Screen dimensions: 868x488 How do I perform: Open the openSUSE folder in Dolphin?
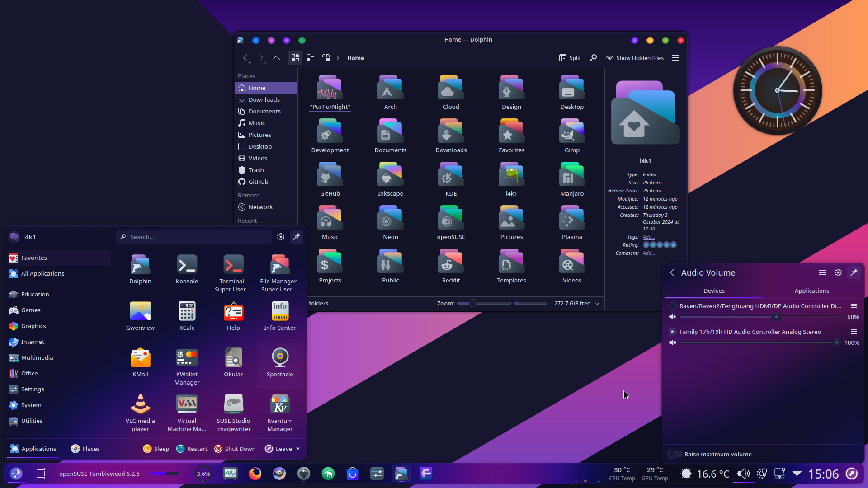pyautogui.click(x=451, y=223)
